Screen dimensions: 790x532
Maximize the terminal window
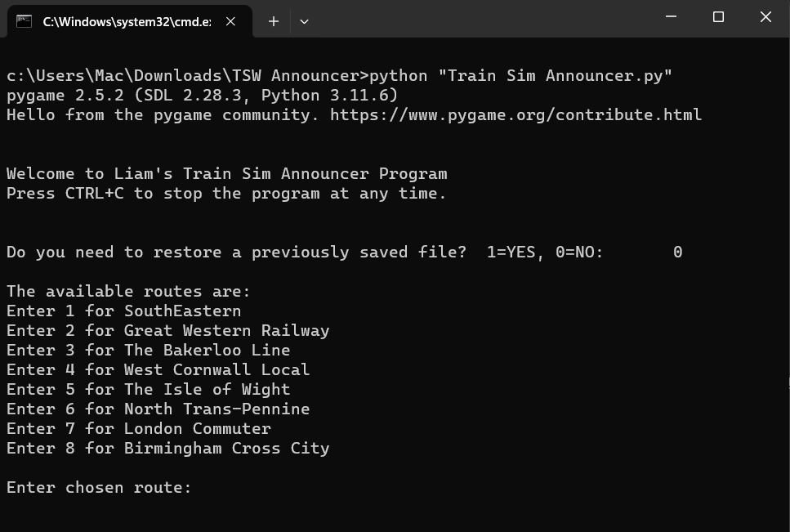click(718, 17)
